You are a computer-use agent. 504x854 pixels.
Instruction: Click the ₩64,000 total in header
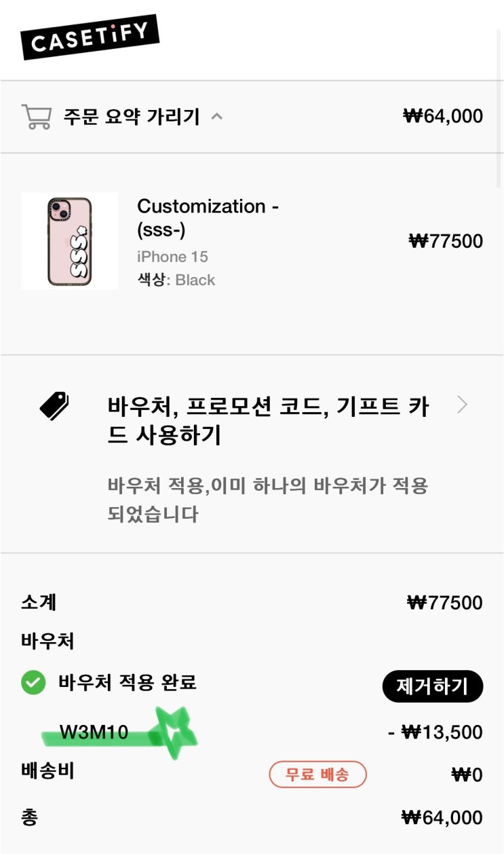(443, 116)
